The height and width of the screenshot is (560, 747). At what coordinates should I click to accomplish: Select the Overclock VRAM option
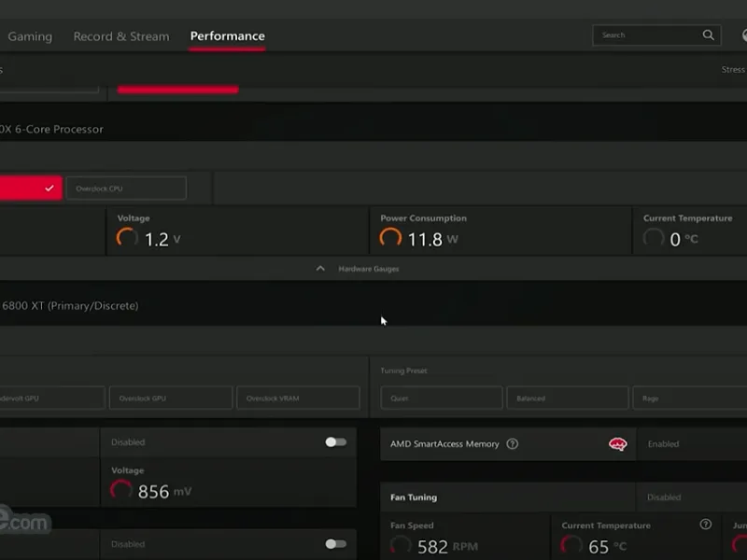298,399
